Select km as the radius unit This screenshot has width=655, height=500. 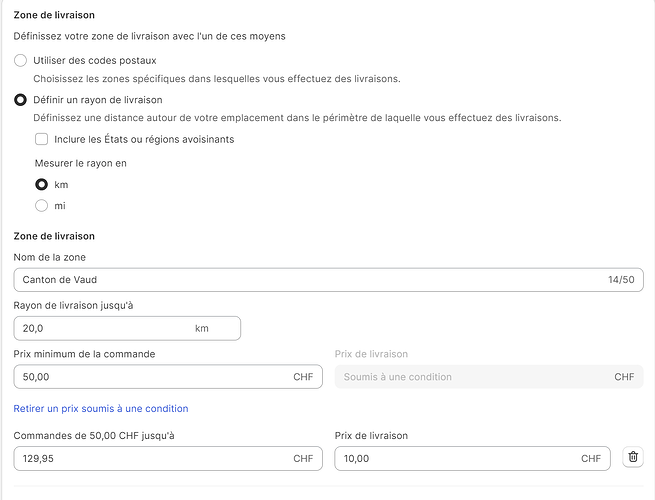[42, 185]
